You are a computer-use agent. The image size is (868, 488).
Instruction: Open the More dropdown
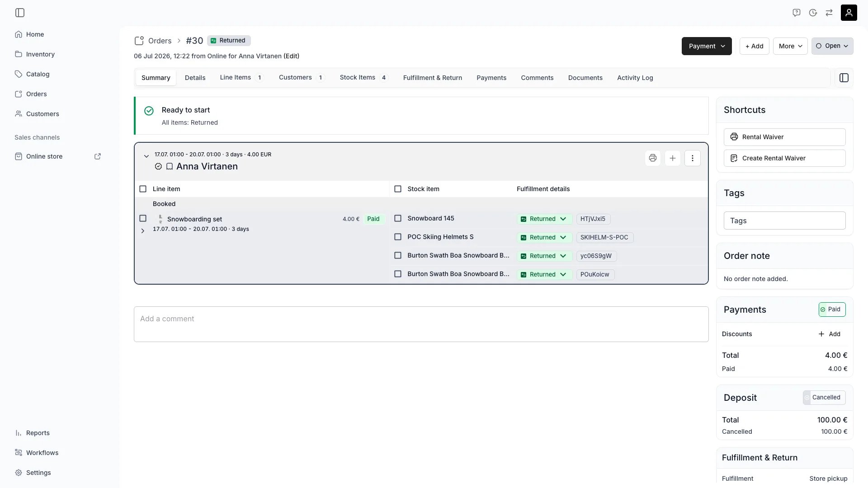[790, 46]
